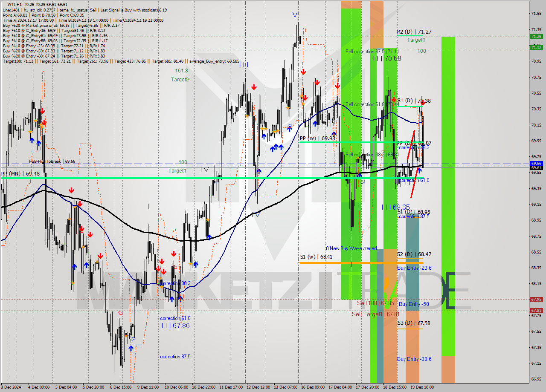The image size is (546, 392).
Task: Click the 'Sell 100 | 67.95' label
Action: [375, 303]
